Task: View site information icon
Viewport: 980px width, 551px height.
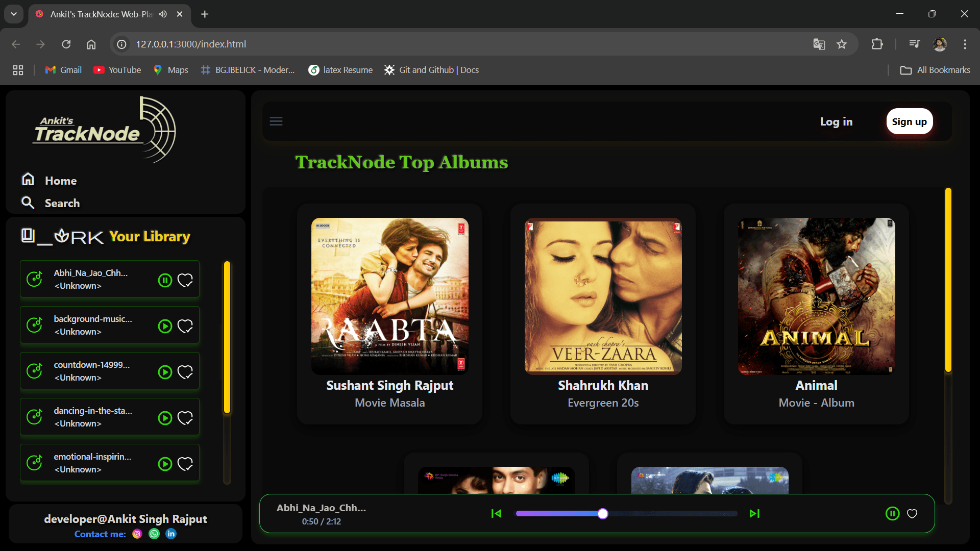Action: tap(121, 44)
